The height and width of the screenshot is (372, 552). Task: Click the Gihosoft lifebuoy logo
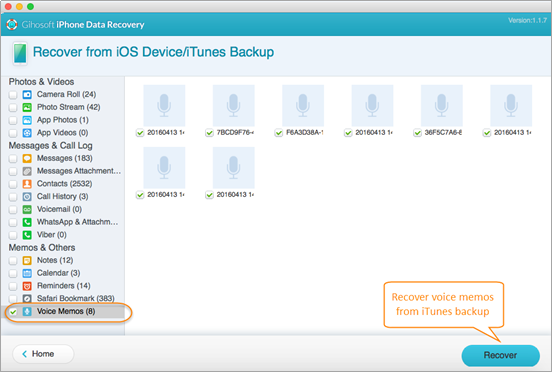12,25
